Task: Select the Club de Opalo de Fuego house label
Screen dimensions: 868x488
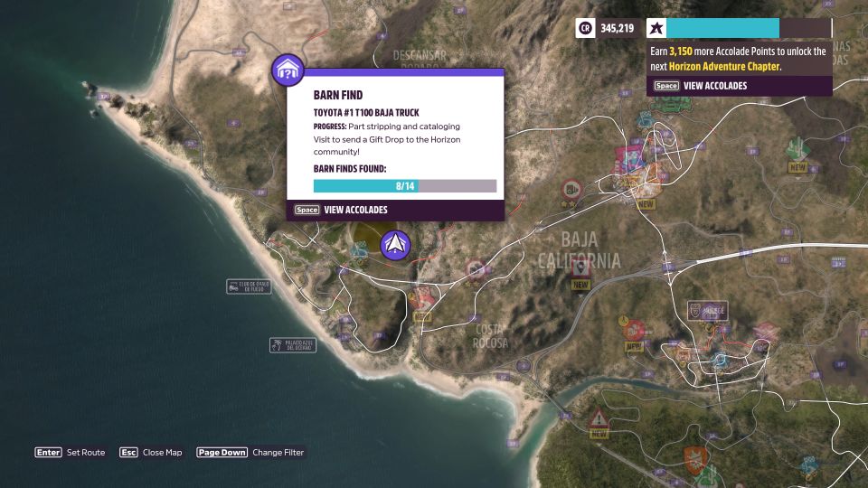Action: (249, 286)
